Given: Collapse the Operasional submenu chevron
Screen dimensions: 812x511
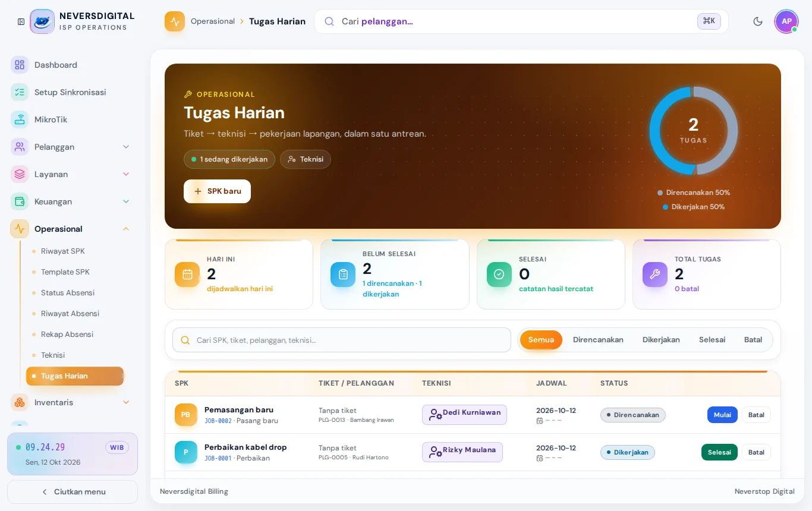Looking at the screenshot, I should tap(126, 229).
